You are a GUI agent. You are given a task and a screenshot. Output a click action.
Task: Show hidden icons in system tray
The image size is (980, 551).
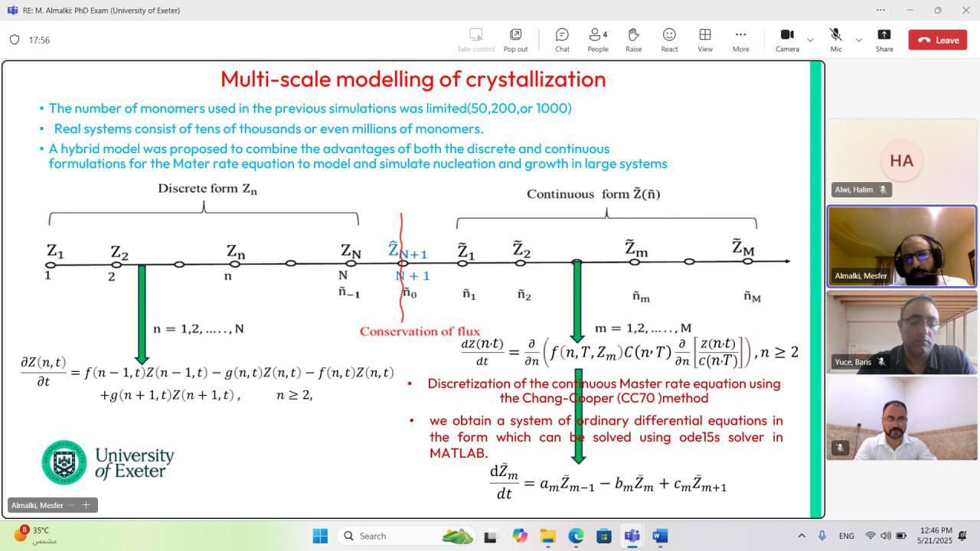(x=802, y=536)
